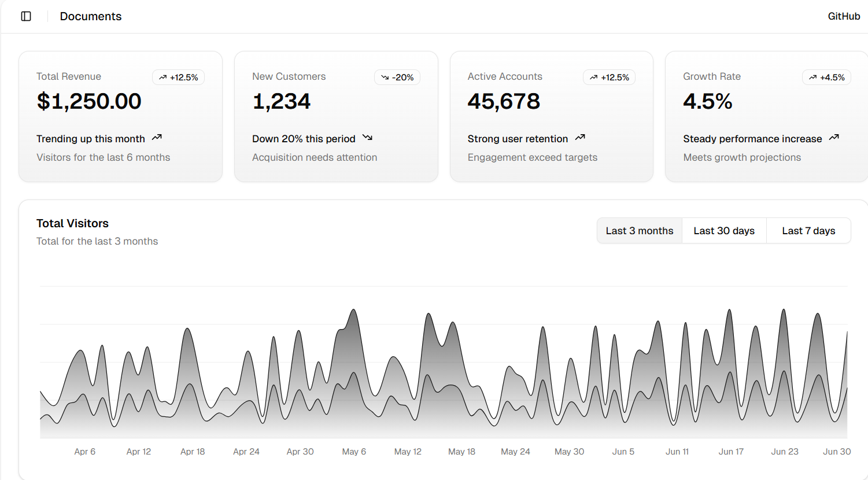Switch chart to 'Last 30 days'
This screenshot has width=868, height=480.
click(x=724, y=231)
